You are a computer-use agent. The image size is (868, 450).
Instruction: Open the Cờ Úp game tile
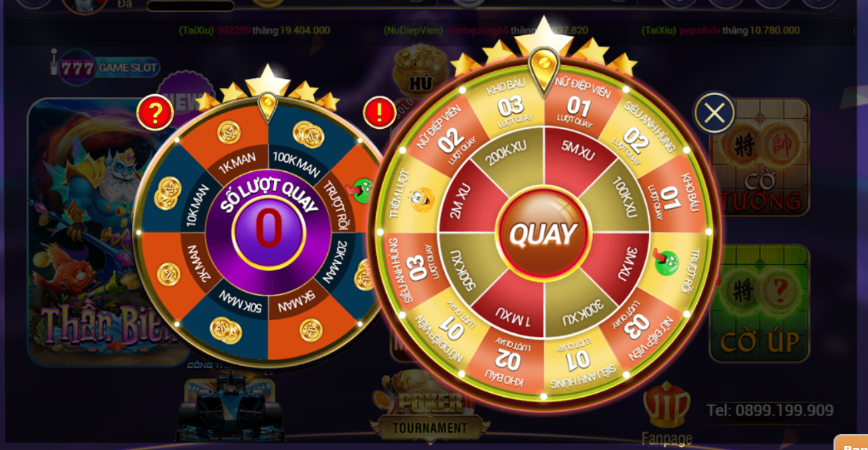tap(760, 303)
